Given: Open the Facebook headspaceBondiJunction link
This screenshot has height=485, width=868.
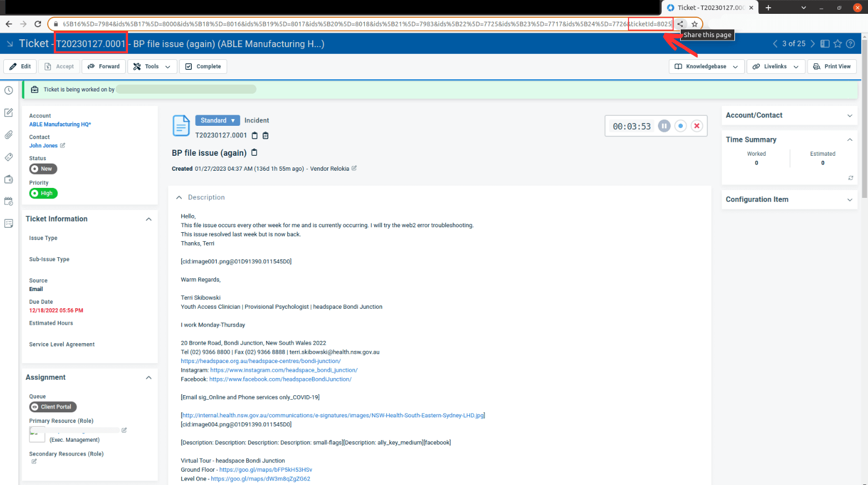Looking at the screenshot, I should point(280,379).
